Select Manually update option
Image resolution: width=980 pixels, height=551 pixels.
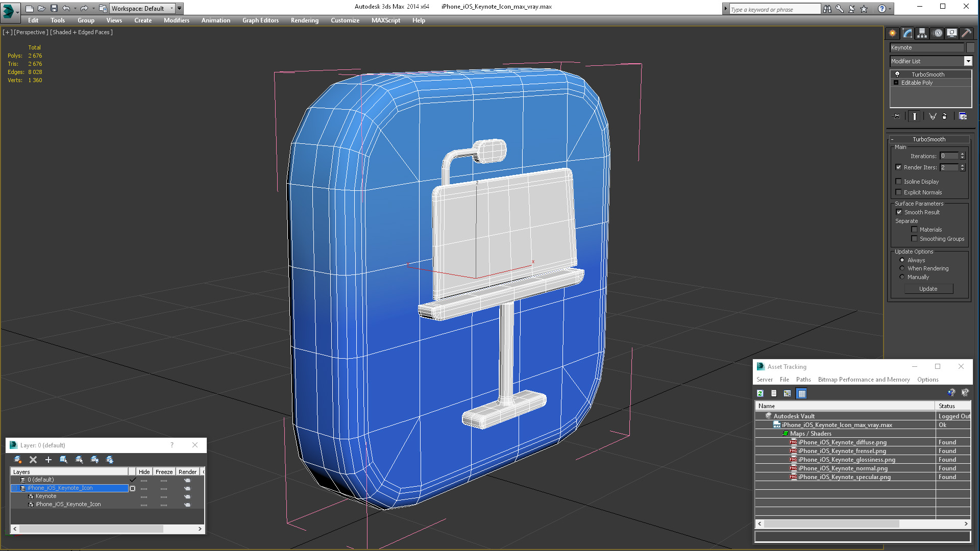(x=902, y=277)
